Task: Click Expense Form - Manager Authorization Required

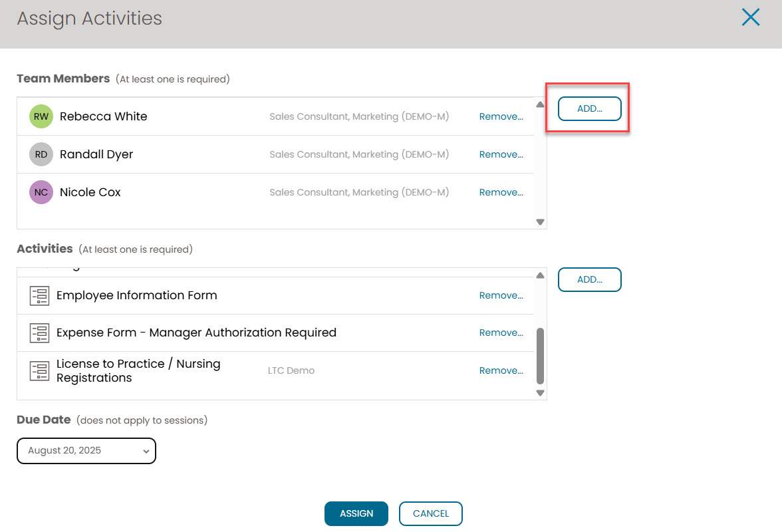Action: pos(197,333)
